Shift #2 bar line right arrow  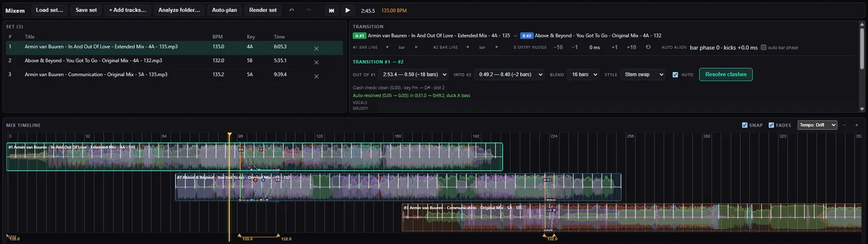tap(496, 48)
